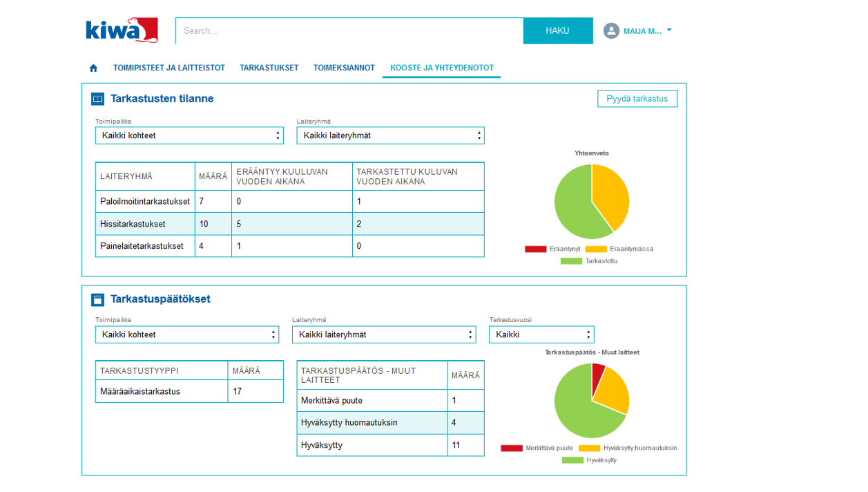Click the home icon in the navigation bar
This screenshot has height=492, width=868.
point(93,67)
